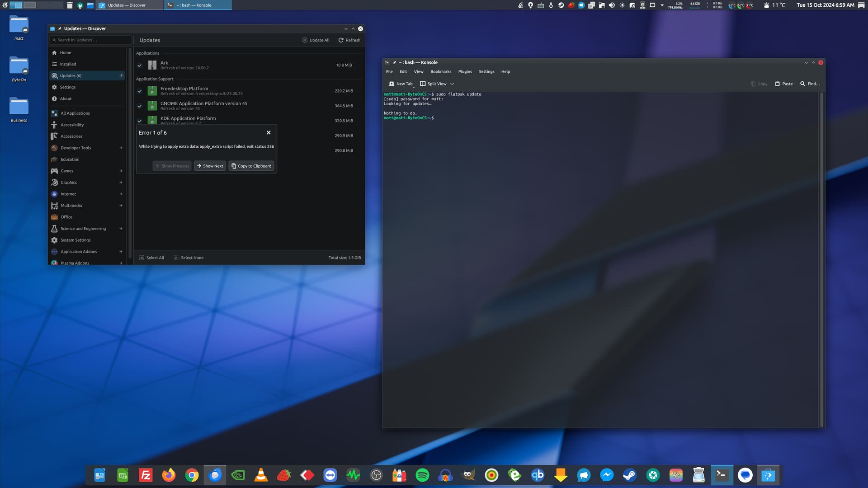Image resolution: width=868 pixels, height=488 pixels.
Task: Open Konsole View menu
Action: tap(419, 71)
